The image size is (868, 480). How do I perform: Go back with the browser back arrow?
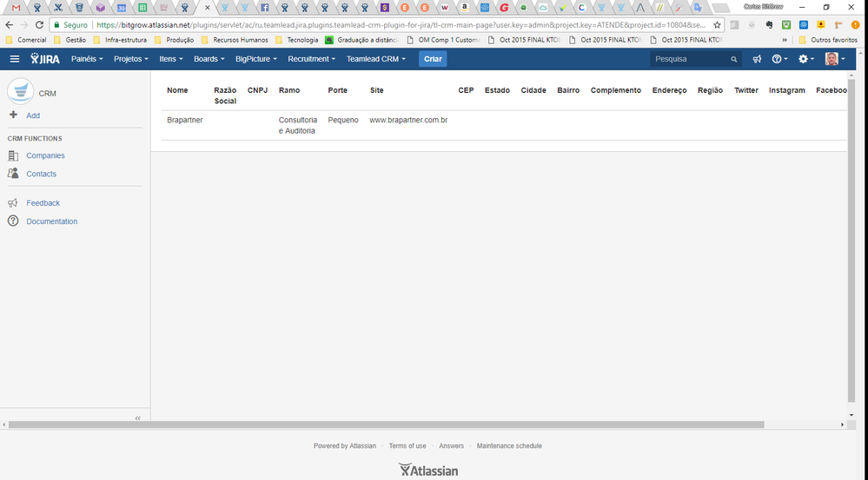pyautogui.click(x=9, y=25)
